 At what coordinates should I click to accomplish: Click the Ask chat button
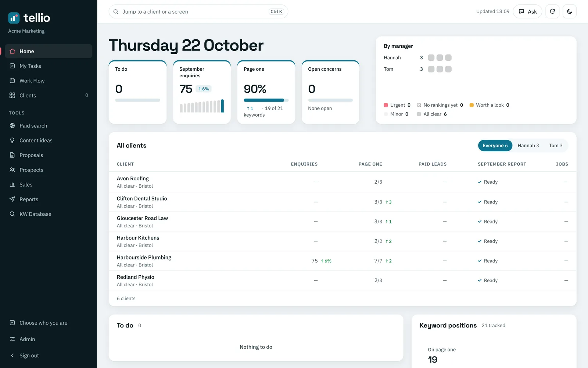click(527, 11)
